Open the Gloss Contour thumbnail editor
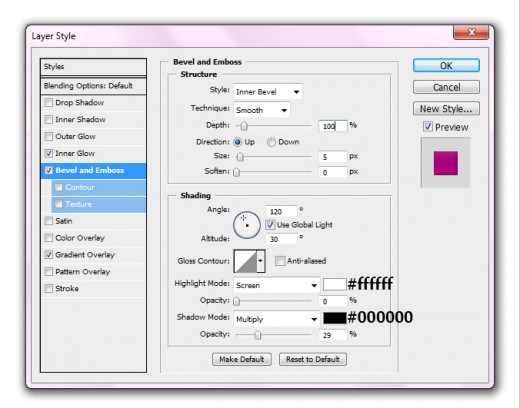This screenshot has width=520, height=408. [245, 261]
